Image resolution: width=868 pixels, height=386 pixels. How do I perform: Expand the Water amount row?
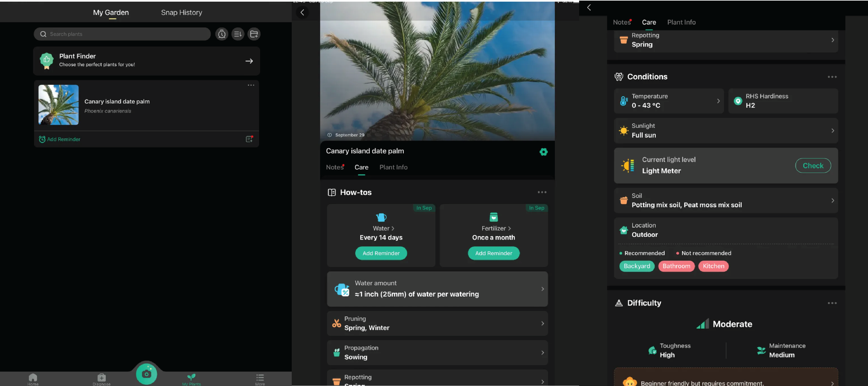pos(437,289)
